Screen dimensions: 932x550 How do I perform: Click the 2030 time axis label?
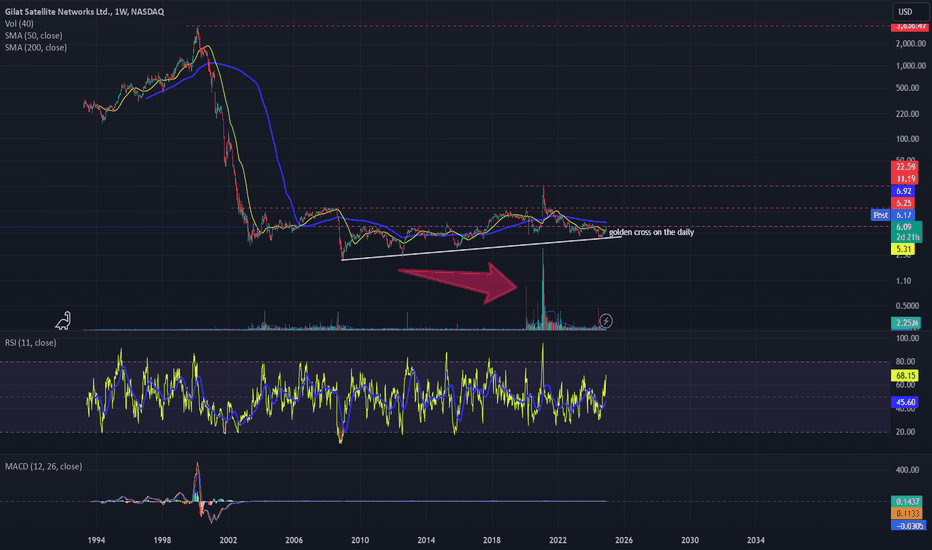(689, 540)
